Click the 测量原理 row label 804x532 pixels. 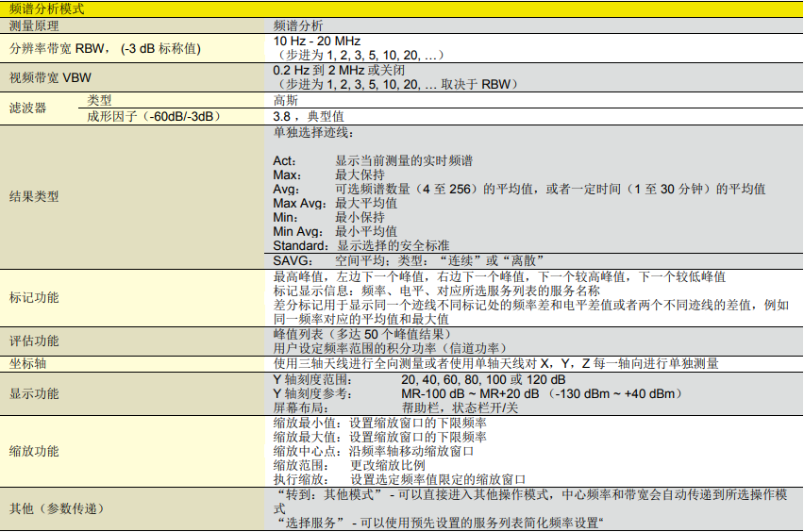[x=35, y=24]
